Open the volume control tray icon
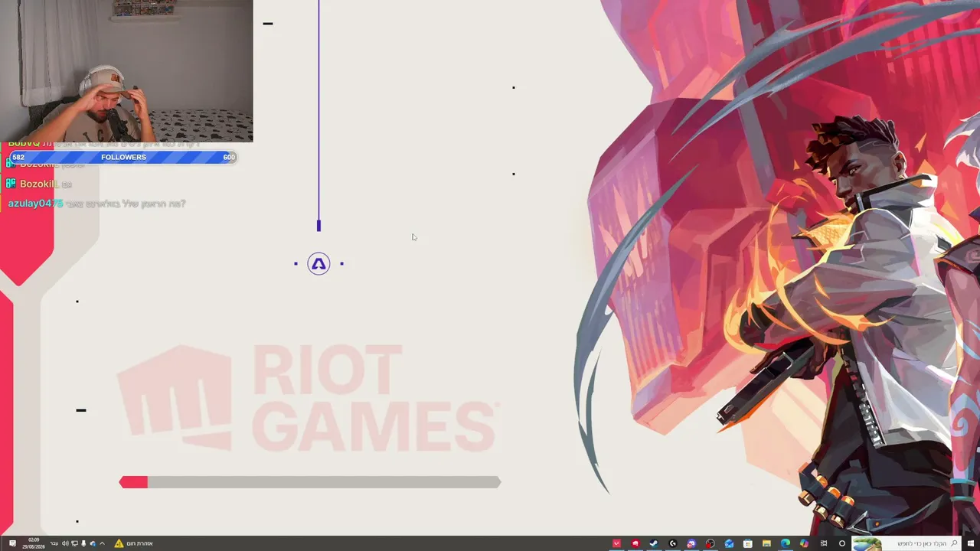The height and width of the screenshot is (551, 980). point(67,543)
